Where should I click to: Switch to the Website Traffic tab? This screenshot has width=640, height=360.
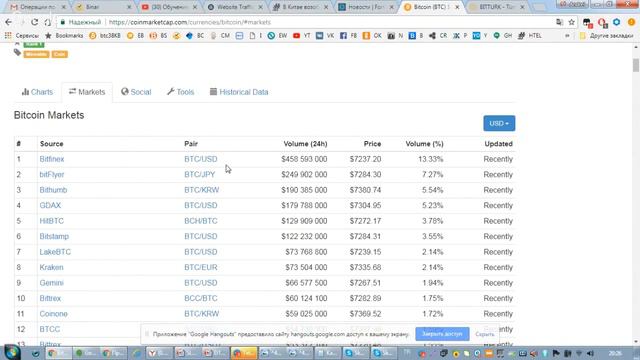(235, 7)
